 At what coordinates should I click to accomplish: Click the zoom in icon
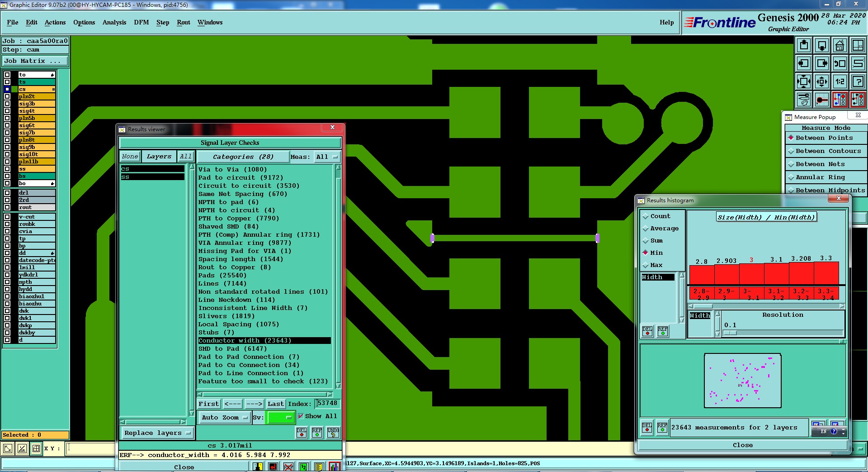coord(804,81)
